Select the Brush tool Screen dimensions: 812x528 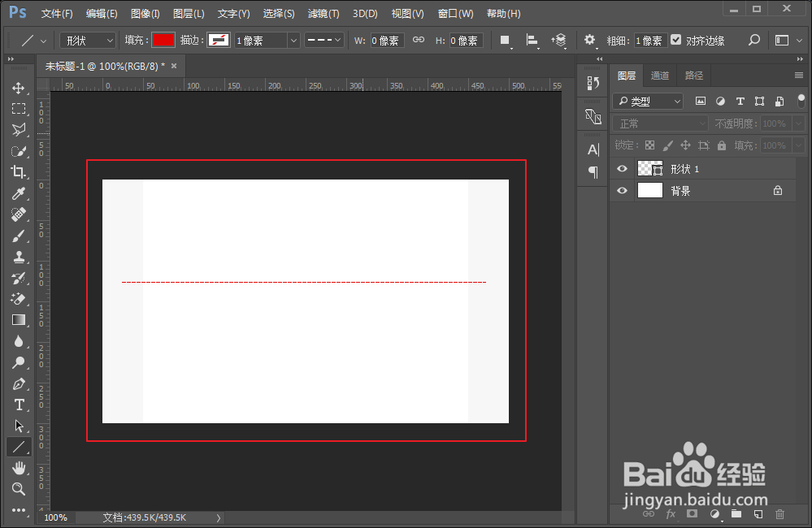[19, 236]
